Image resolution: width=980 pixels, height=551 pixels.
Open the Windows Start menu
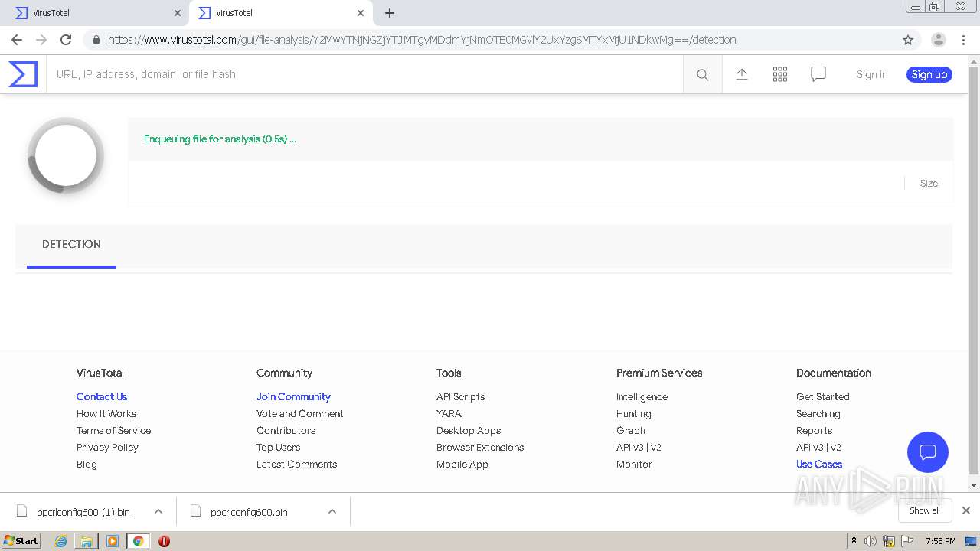(21, 541)
